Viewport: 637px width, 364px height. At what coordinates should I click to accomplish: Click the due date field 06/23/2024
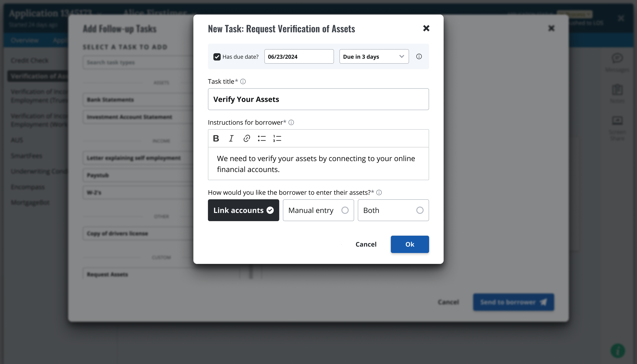(299, 56)
